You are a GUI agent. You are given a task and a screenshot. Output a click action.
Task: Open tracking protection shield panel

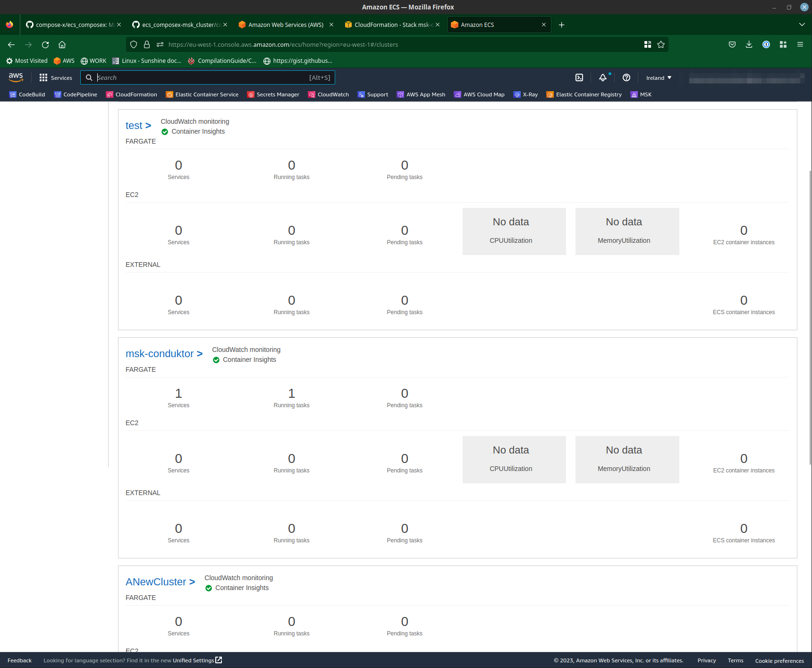tap(134, 44)
